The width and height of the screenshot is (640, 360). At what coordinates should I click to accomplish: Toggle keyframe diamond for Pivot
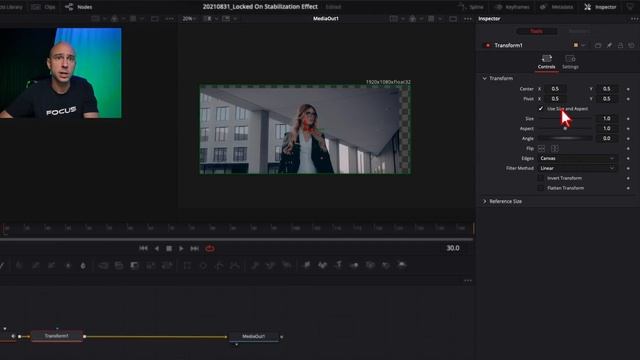pos(628,99)
